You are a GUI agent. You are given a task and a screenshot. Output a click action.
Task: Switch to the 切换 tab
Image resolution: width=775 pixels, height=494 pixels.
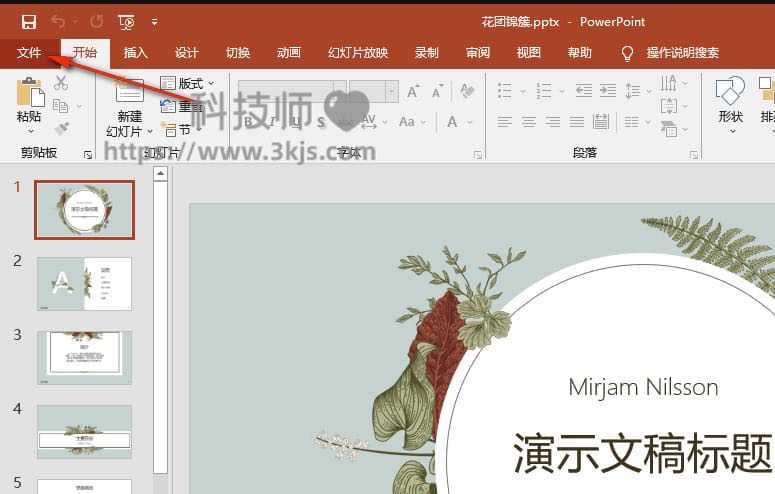coord(238,53)
